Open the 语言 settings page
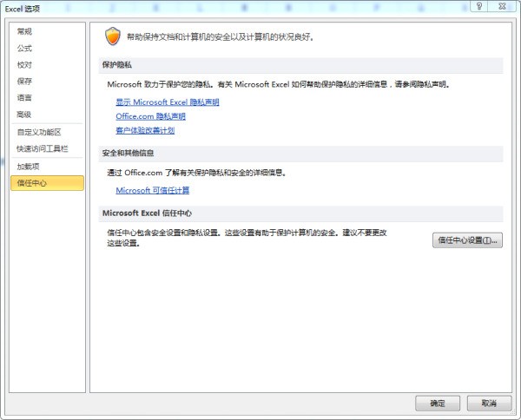 tap(24, 98)
